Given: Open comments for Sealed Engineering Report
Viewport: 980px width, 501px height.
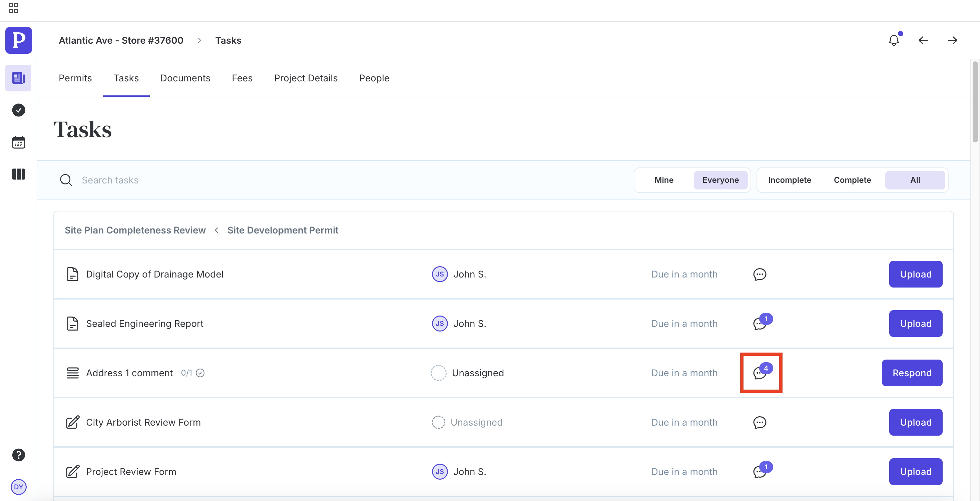Looking at the screenshot, I should (x=760, y=323).
